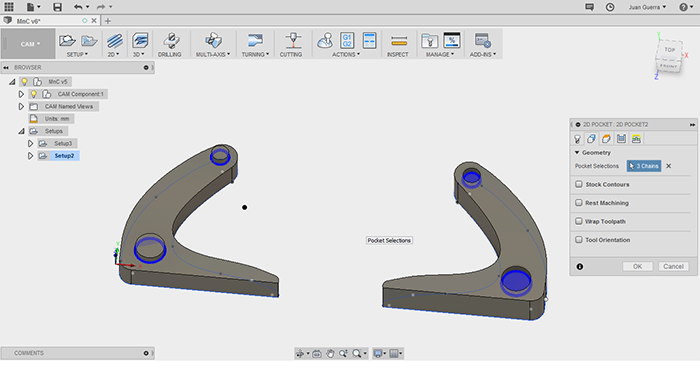Click the 3 Chains pocket selection button
Image resolution: width=700 pixels, height=373 pixels.
point(644,166)
